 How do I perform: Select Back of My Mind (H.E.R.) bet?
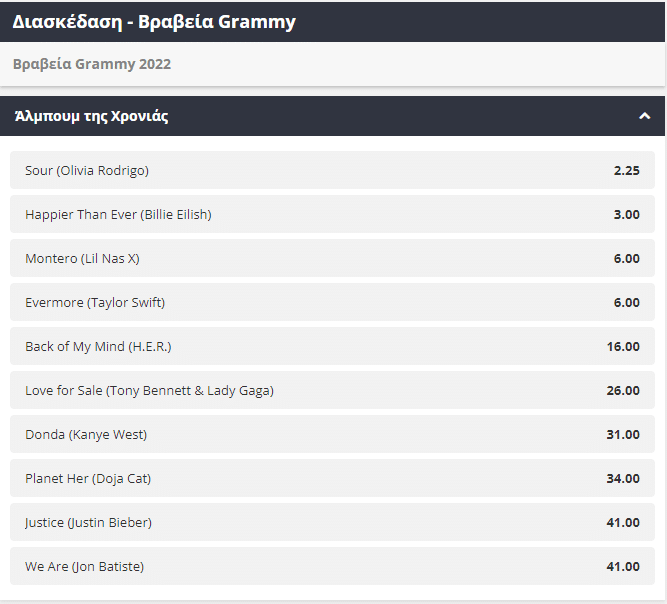pos(332,346)
